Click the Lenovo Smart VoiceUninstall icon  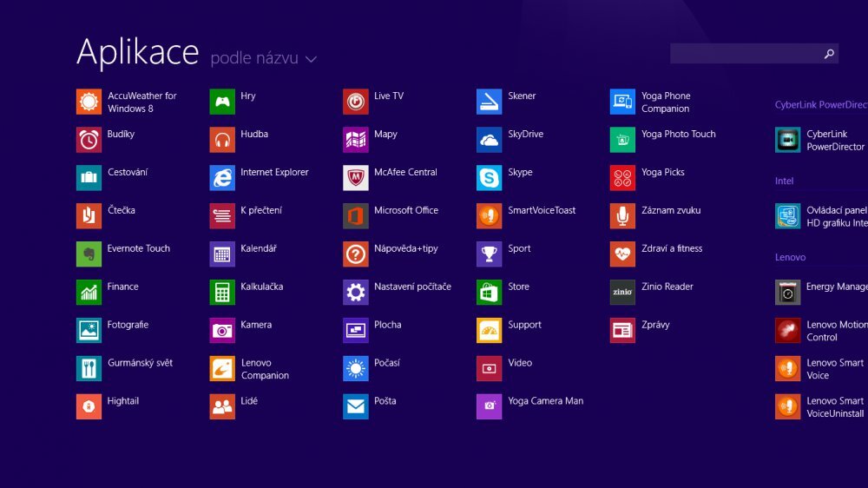[788, 407]
